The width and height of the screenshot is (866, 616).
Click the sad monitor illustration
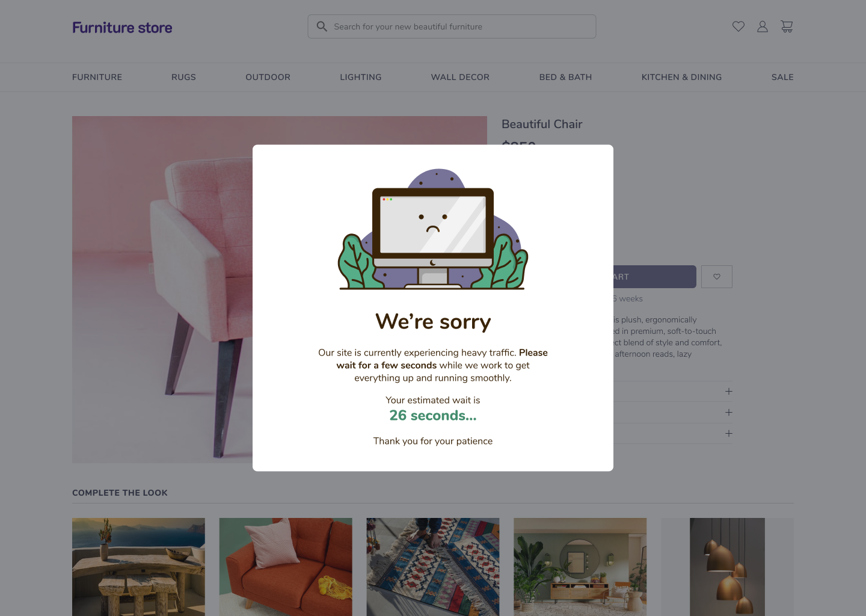click(433, 229)
